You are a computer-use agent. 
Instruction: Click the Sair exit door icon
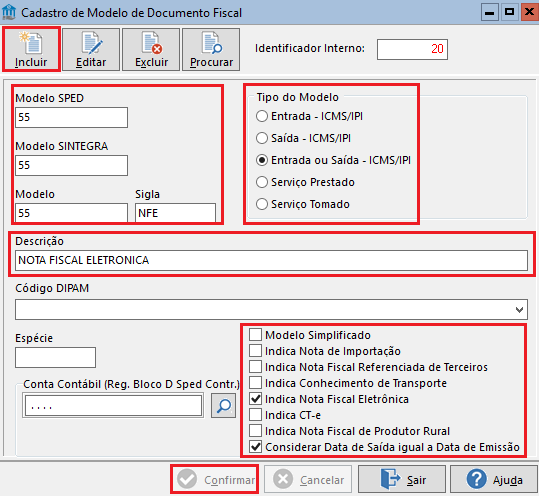coord(390,479)
